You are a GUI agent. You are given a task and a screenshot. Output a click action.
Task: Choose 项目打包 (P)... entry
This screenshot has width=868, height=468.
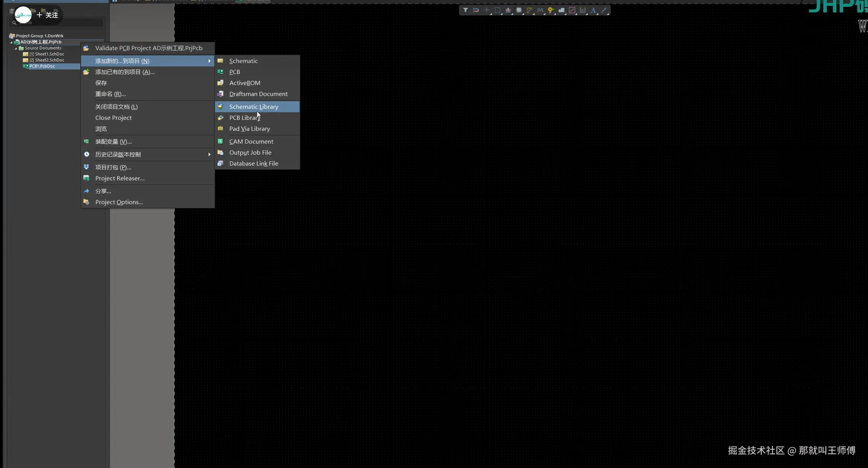(148, 167)
